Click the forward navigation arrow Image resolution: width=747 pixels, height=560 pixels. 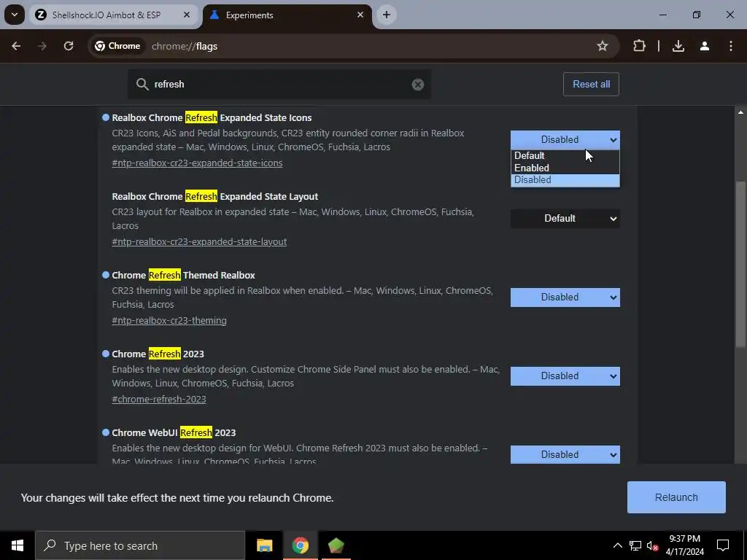point(42,46)
